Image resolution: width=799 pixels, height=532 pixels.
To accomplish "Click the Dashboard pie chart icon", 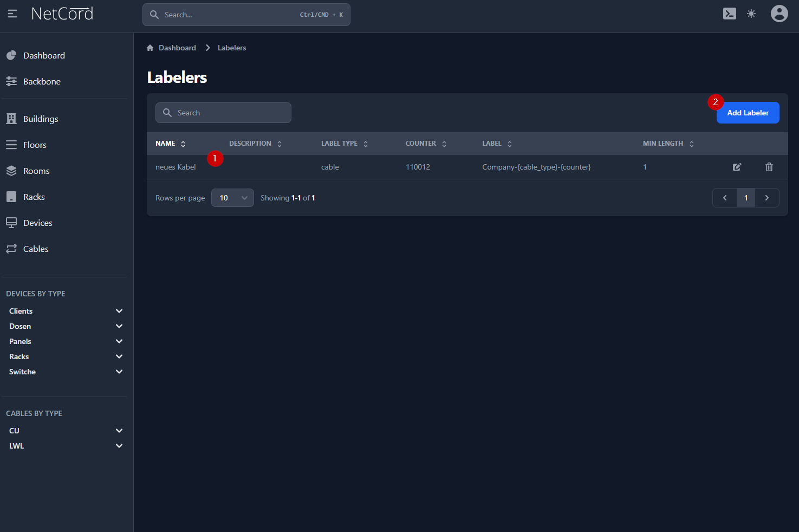I will point(11,55).
